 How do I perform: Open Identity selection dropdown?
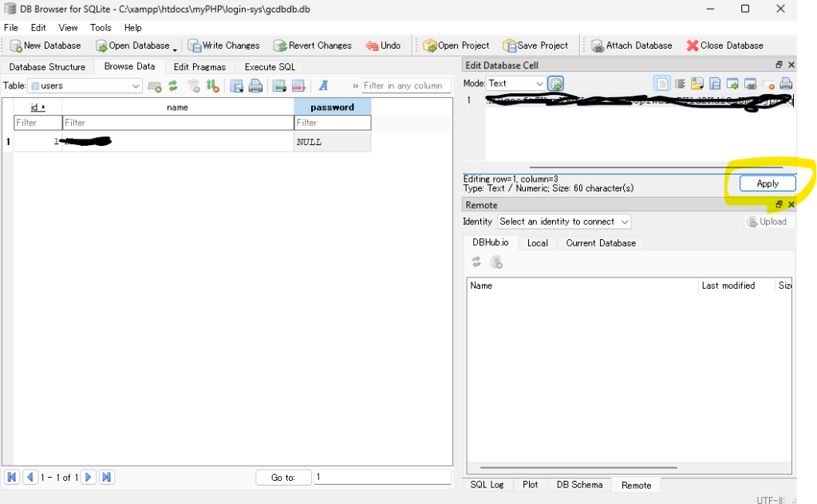point(564,222)
